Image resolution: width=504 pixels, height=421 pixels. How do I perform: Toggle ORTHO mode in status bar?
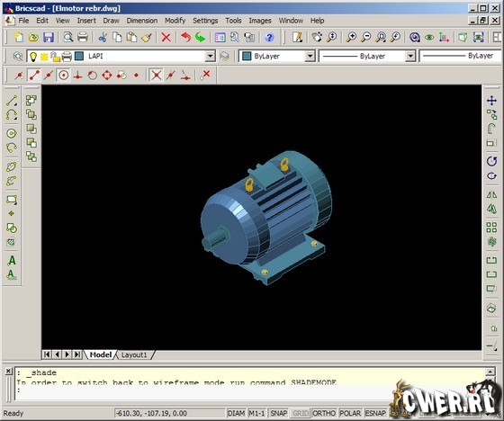(x=324, y=413)
